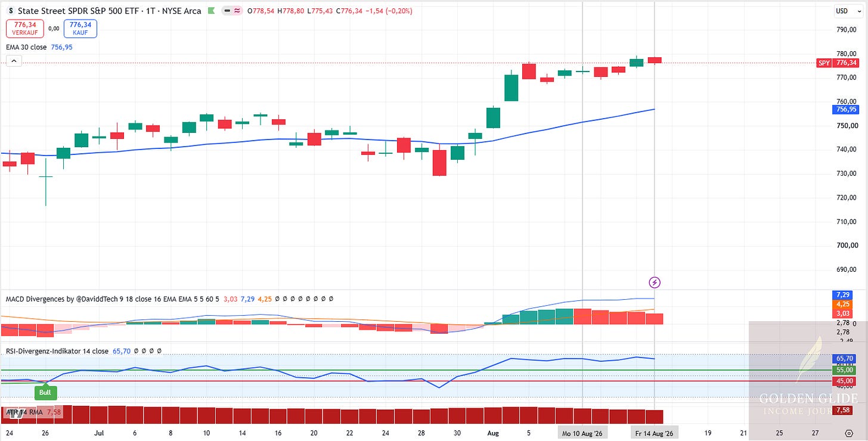Select the MACD Divergences indicator legend

point(111,299)
